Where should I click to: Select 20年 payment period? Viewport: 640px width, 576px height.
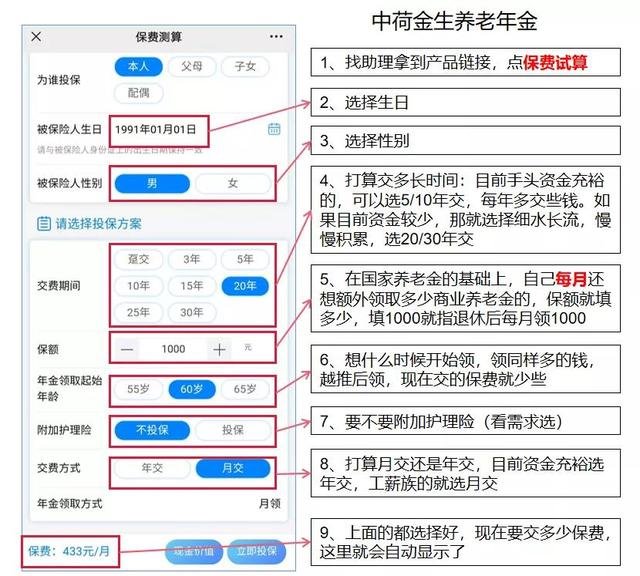click(245, 286)
